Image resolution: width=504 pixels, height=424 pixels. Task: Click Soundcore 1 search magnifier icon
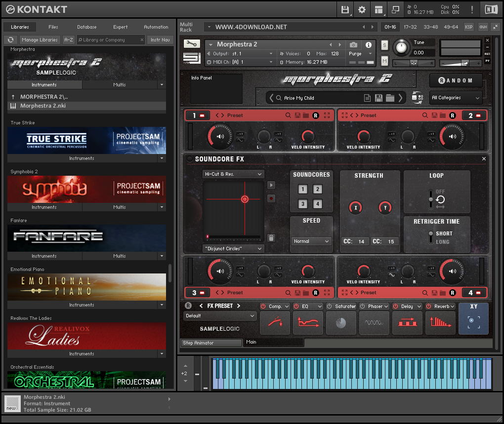click(x=288, y=115)
